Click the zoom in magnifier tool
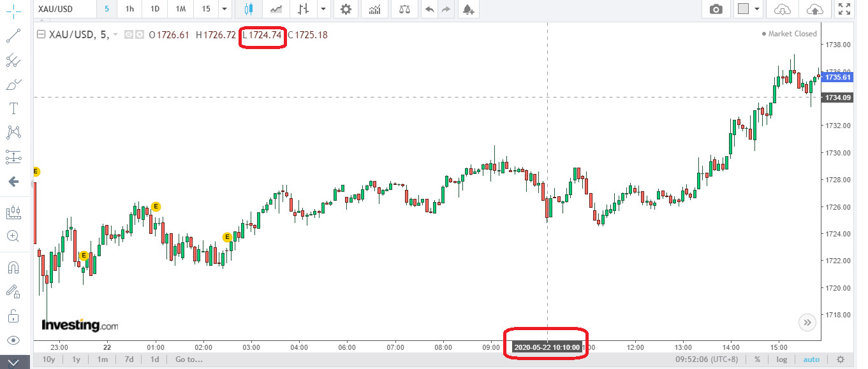The width and height of the screenshot is (868, 369). [13, 236]
